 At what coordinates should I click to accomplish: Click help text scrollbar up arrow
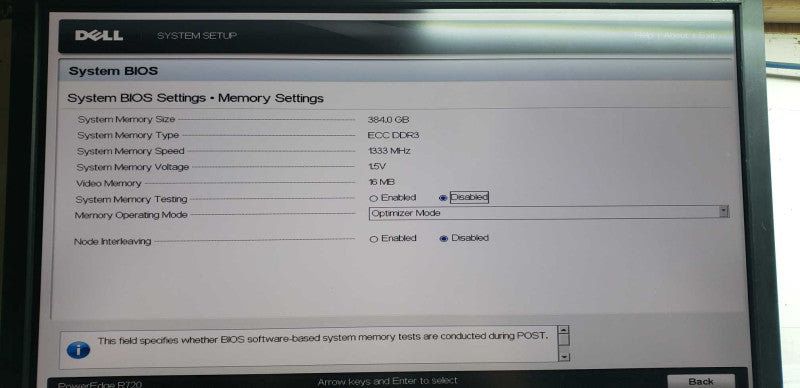coord(563,329)
